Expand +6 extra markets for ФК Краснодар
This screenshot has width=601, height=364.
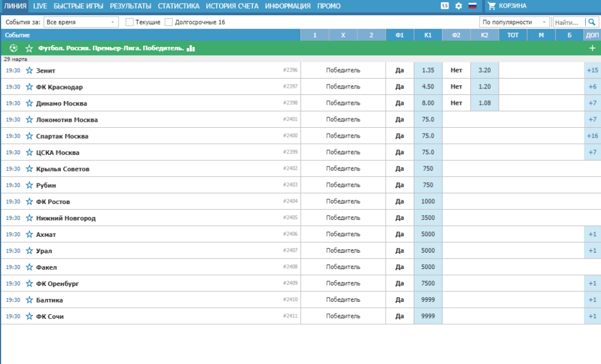[593, 87]
